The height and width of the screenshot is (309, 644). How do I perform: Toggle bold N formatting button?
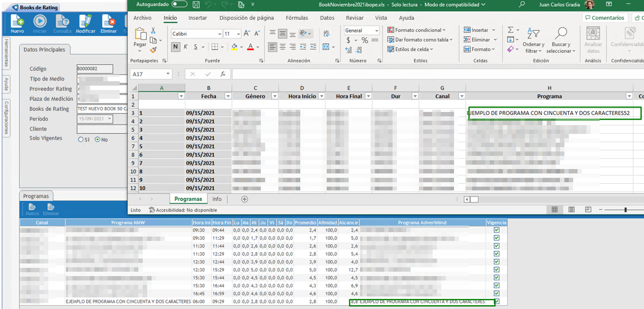pyautogui.click(x=176, y=47)
